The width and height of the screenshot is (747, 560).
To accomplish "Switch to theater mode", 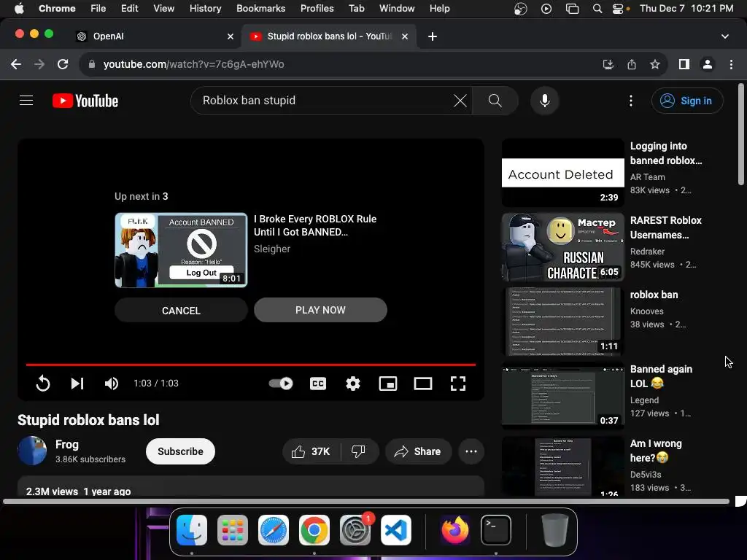I will coord(422,384).
